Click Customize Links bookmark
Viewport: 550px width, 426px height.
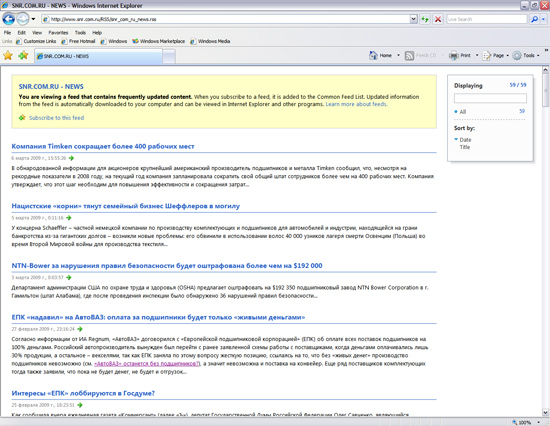click(x=36, y=41)
